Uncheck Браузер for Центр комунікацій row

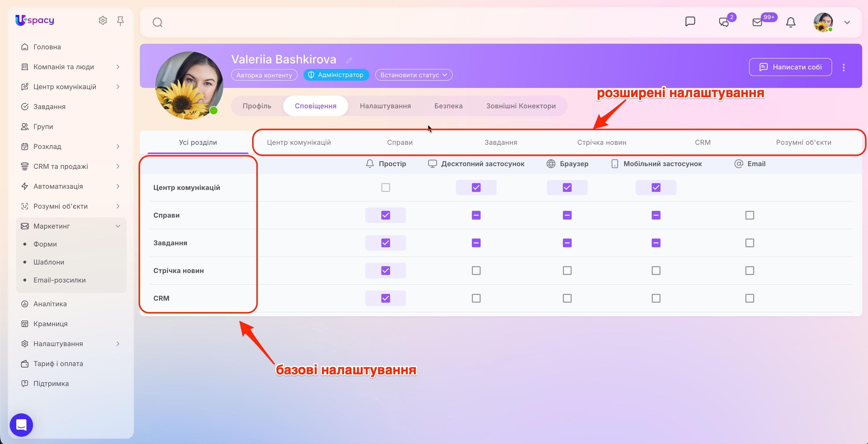tap(567, 188)
